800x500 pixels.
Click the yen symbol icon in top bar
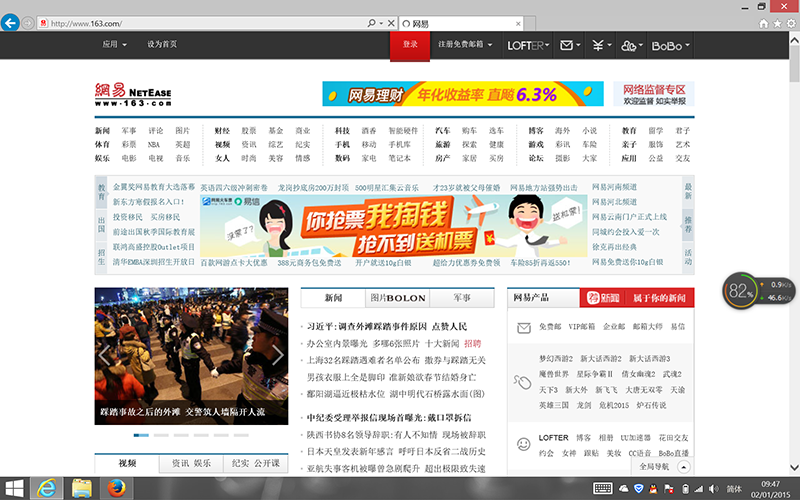pos(598,45)
